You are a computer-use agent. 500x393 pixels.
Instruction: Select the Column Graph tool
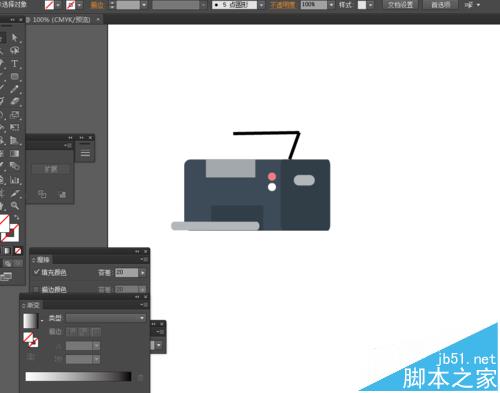coord(15,180)
